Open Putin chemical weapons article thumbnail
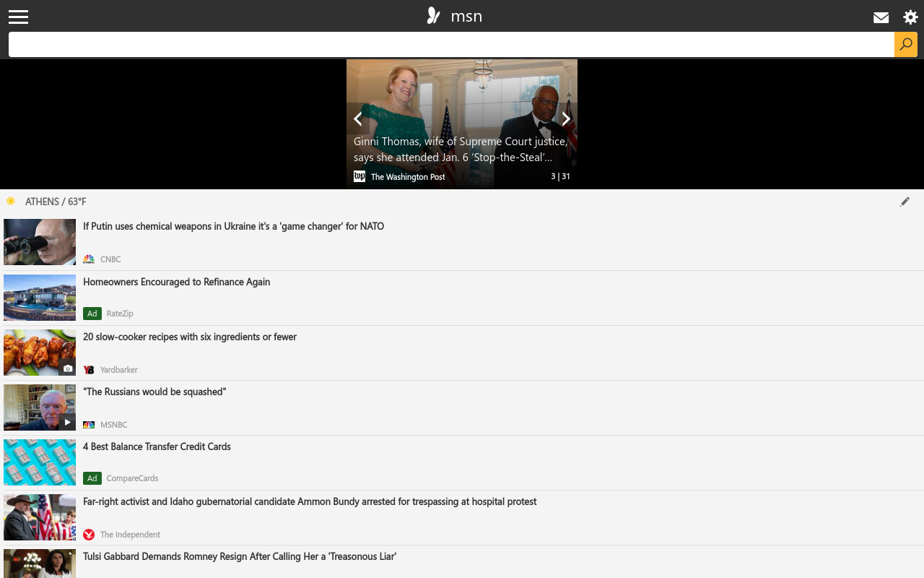This screenshot has width=924, height=578. click(40, 242)
